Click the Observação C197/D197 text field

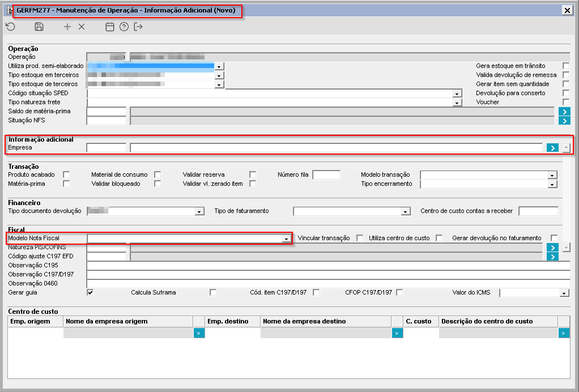(x=329, y=275)
